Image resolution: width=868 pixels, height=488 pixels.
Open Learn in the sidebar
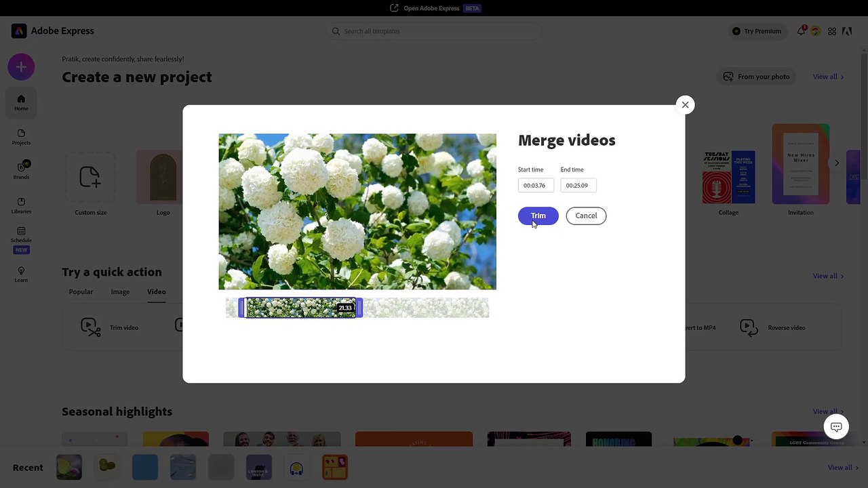[21, 274]
